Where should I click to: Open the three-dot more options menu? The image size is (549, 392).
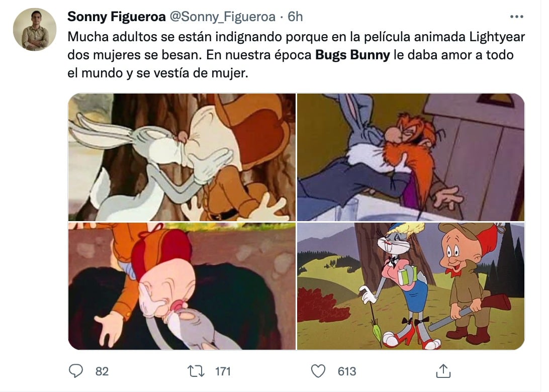[x=516, y=17]
